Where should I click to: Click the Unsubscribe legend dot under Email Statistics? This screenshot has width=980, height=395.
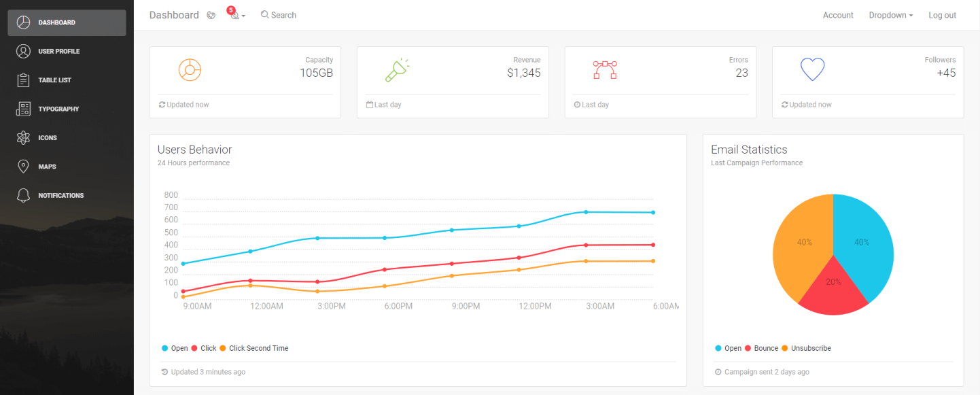pos(785,348)
